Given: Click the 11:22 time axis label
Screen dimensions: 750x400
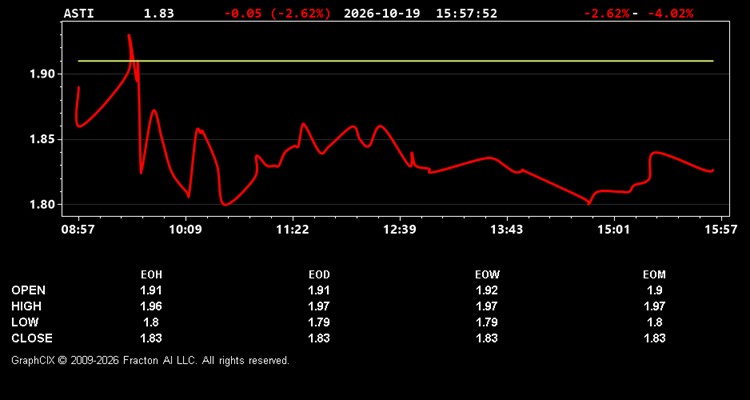Looking at the screenshot, I should (x=292, y=229).
